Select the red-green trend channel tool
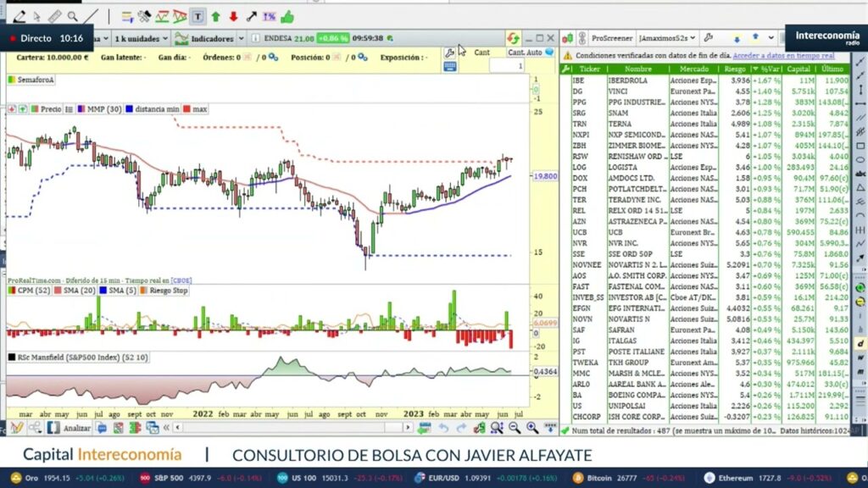Screen dimensions: 868x488 click(x=162, y=17)
